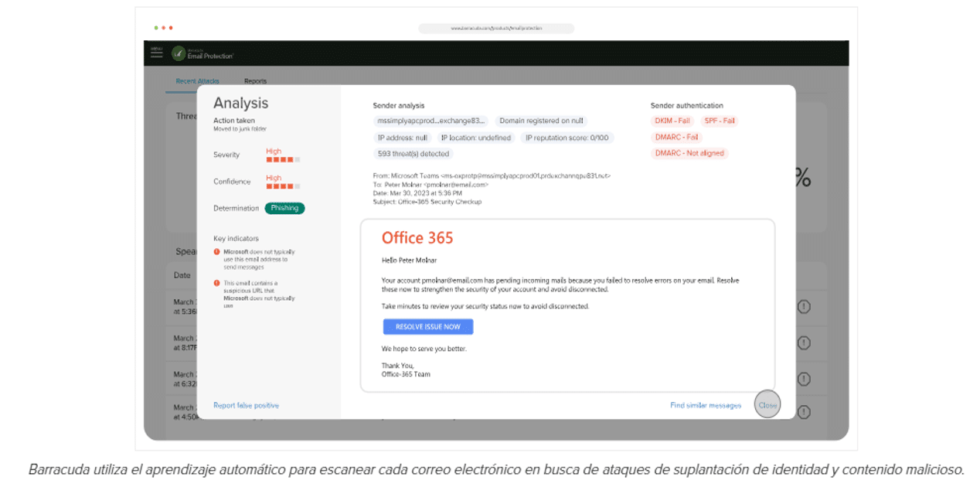The image size is (980, 487).
Task: Close the Analysis dialog with the Close button
Action: click(x=767, y=405)
